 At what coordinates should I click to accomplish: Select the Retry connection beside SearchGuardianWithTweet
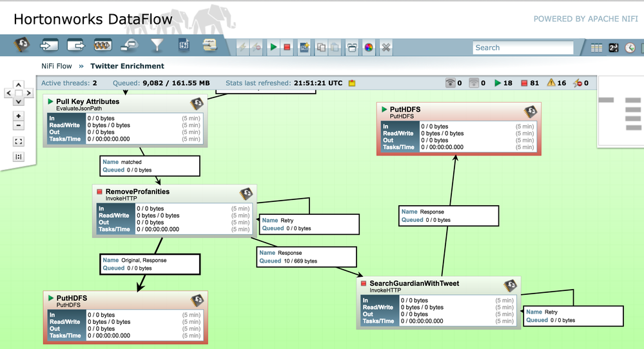point(573,315)
